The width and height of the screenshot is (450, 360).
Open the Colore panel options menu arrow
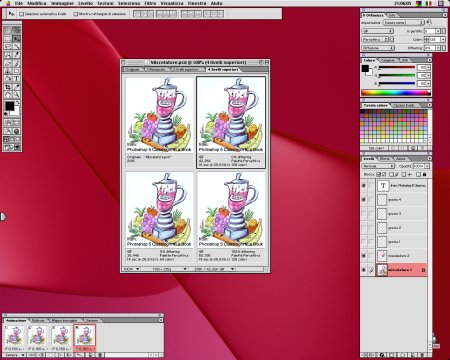[430, 60]
